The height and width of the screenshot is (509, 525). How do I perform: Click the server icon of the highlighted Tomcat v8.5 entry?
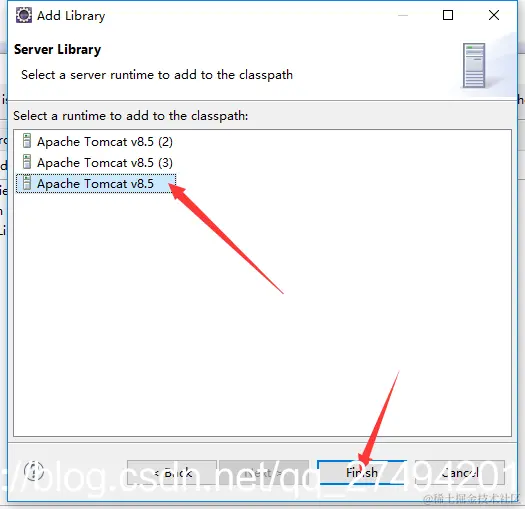[x=27, y=183]
